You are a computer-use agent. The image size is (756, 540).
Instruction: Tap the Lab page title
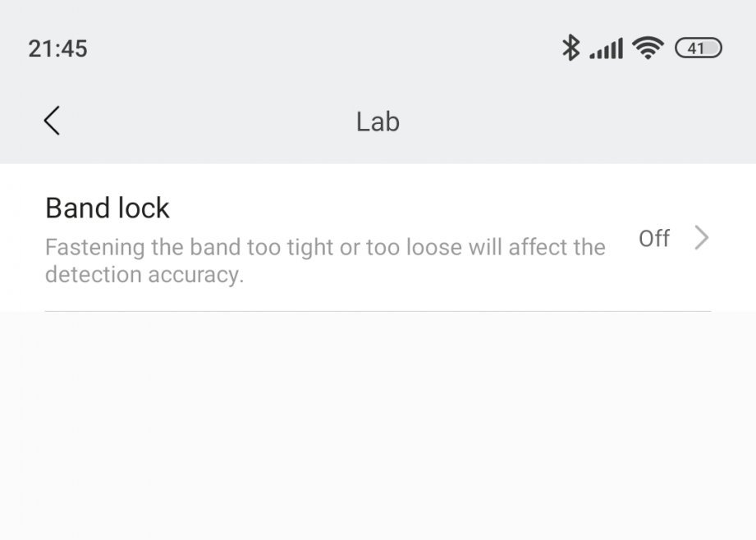pos(378,121)
